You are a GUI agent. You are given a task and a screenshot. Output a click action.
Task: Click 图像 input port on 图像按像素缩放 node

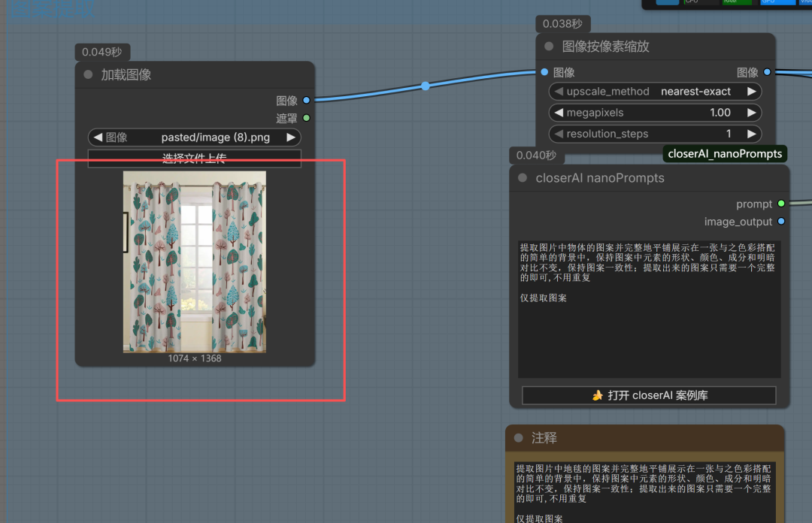[x=544, y=72]
